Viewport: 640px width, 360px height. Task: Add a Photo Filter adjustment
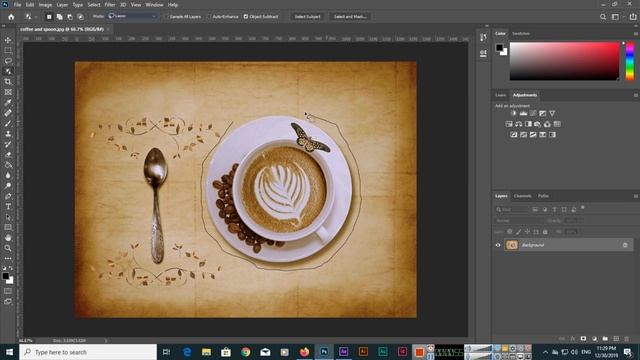(538, 124)
